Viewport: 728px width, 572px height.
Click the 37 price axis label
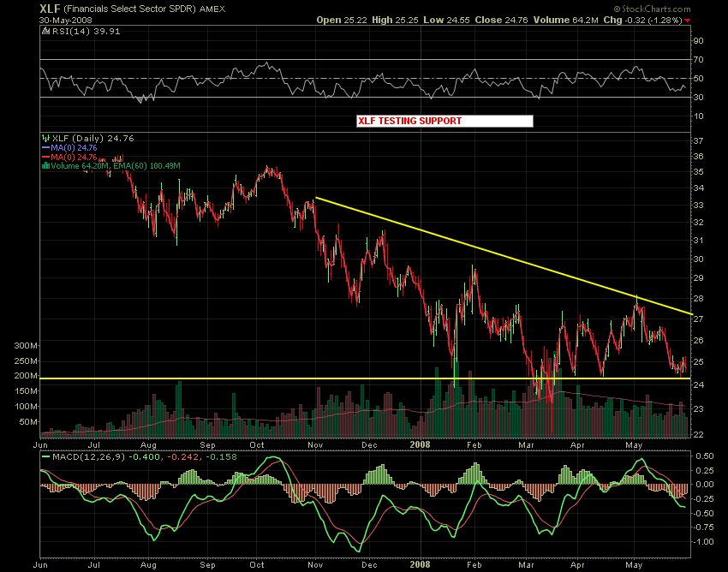coord(698,140)
